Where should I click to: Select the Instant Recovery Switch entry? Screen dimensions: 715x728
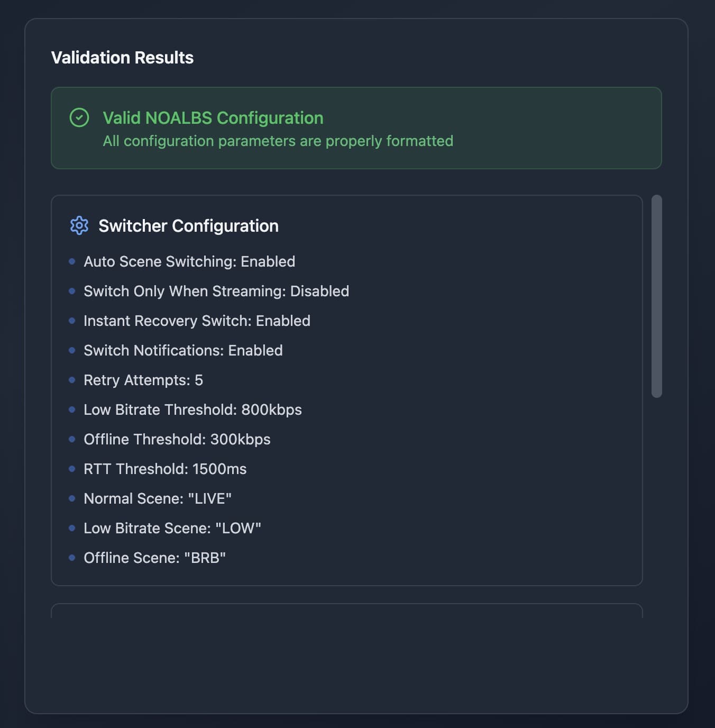[x=197, y=321]
